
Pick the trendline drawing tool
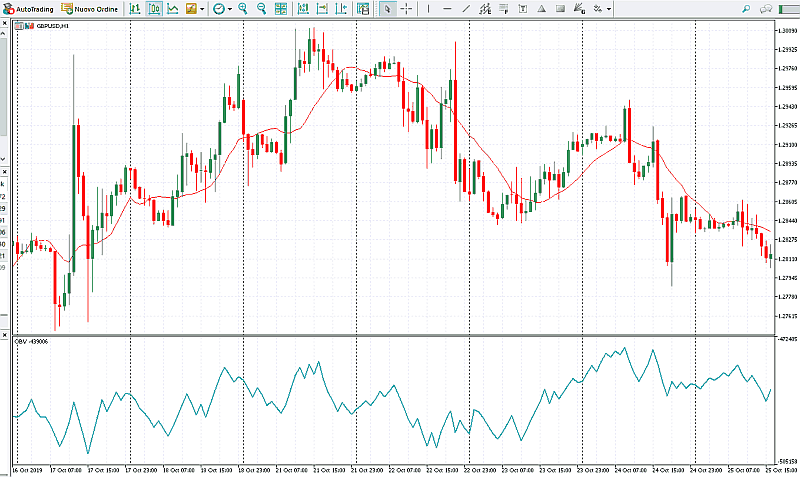467,9
